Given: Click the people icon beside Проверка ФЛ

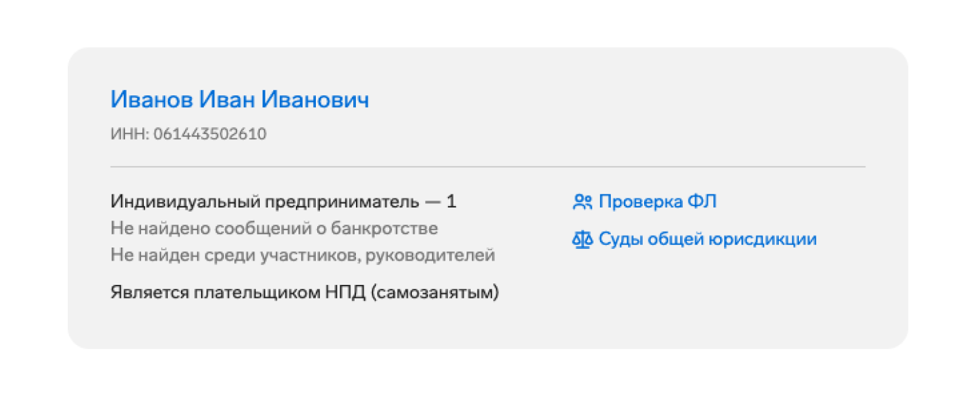Looking at the screenshot, I should 583,203.
